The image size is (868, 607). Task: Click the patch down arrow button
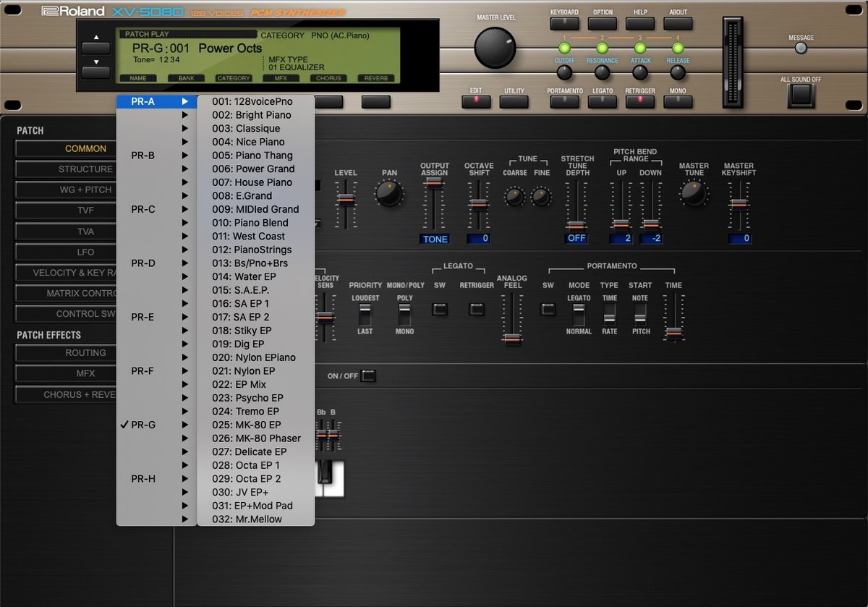[96, 72]
